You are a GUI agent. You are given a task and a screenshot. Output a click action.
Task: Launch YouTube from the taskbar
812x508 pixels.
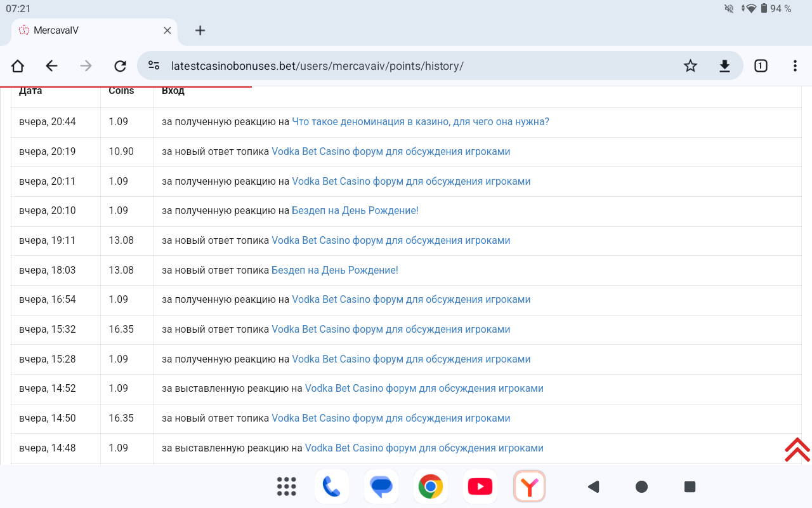click(480, 486)
